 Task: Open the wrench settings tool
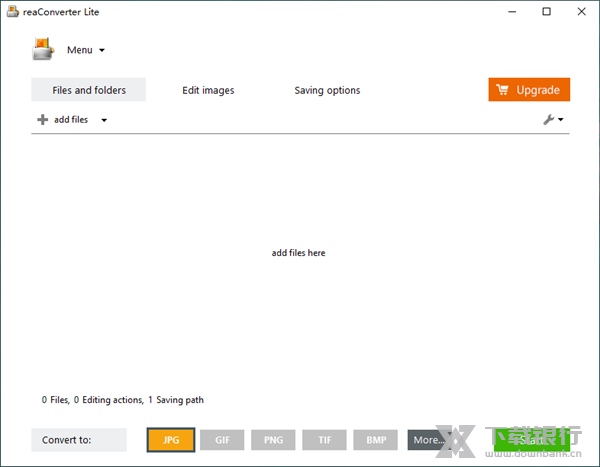pyautogui.click(x=549, y=120)
